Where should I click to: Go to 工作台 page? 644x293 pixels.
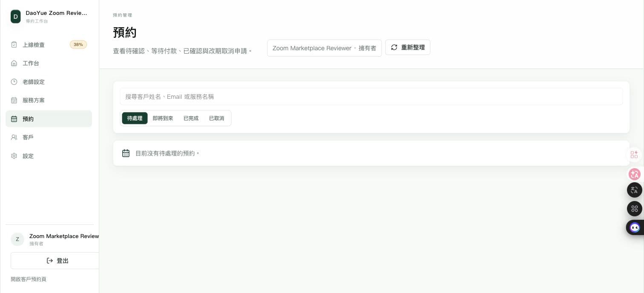click(x=49, y=63)
